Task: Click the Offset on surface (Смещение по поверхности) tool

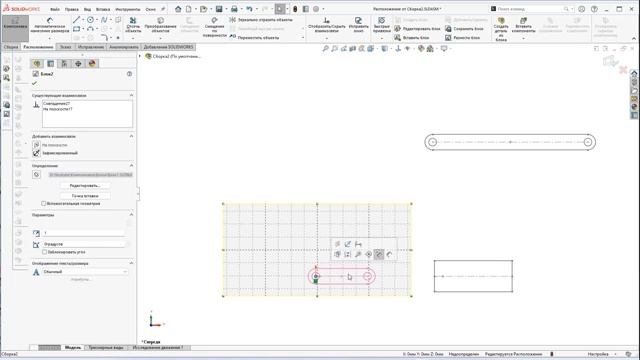Action: tap(214, 27)
